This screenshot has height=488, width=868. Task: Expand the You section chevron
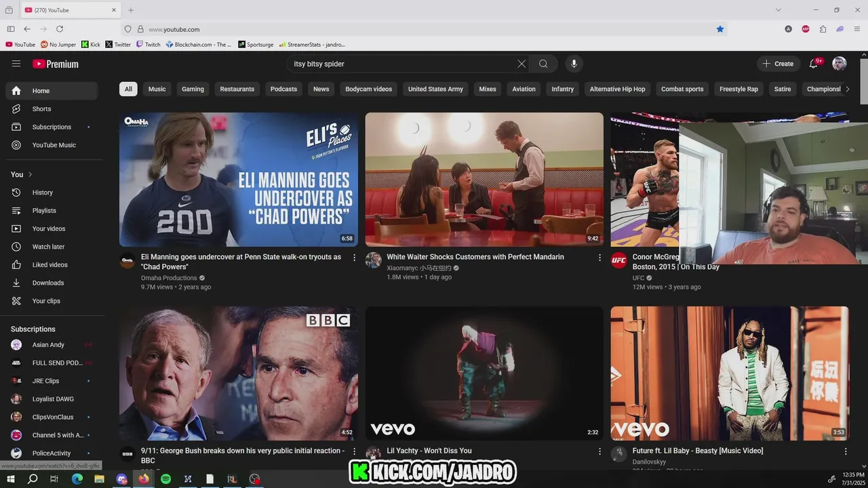(x=30, y=174)
